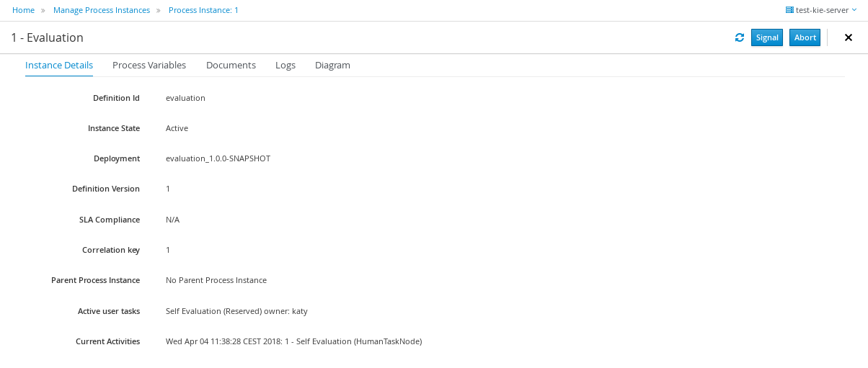The width and height of the screenshot is (868, 368).
Task: Click the evaluation_1.0.0-SNAPSHOT deployment value
Action: pos(218,158)
